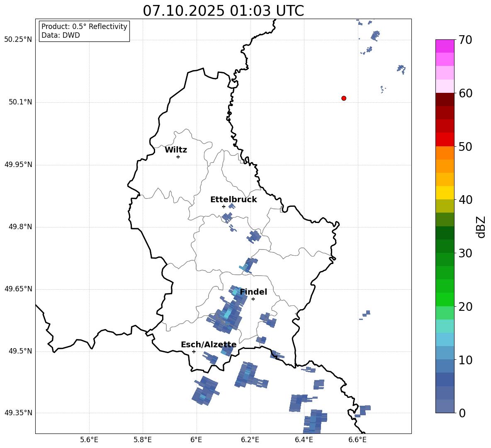The image size is (491, 448).
Task: Click the 40 colorbar tick label
Action: 465,200
